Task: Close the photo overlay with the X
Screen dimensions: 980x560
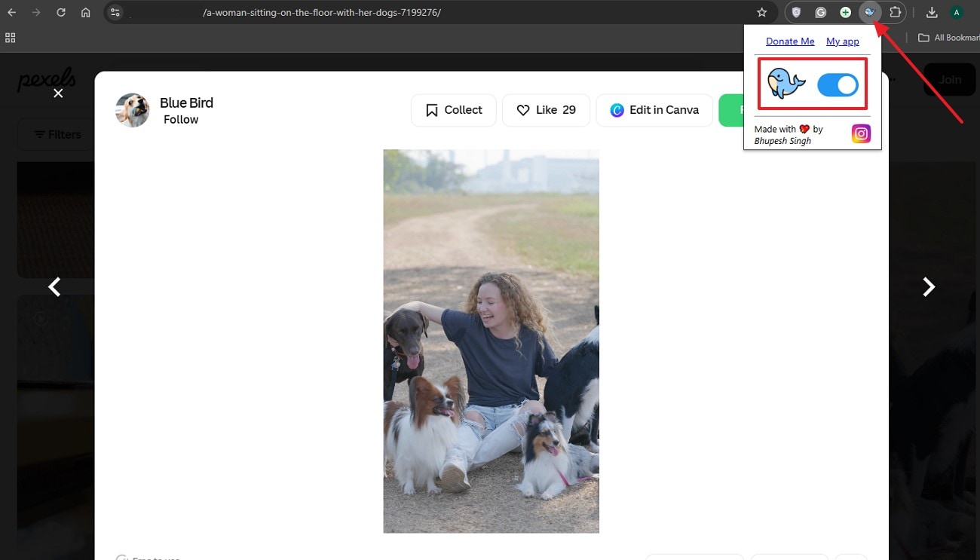Action: 58,93
